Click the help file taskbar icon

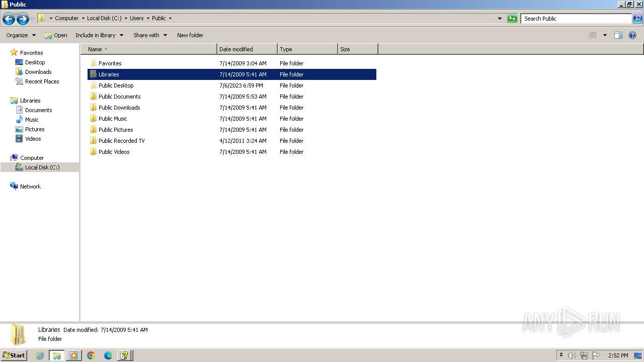tap(125, 355)
